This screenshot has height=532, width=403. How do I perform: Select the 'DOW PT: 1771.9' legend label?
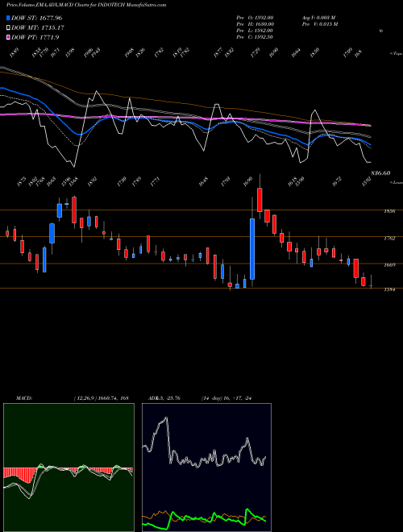(x=35, y=37)
